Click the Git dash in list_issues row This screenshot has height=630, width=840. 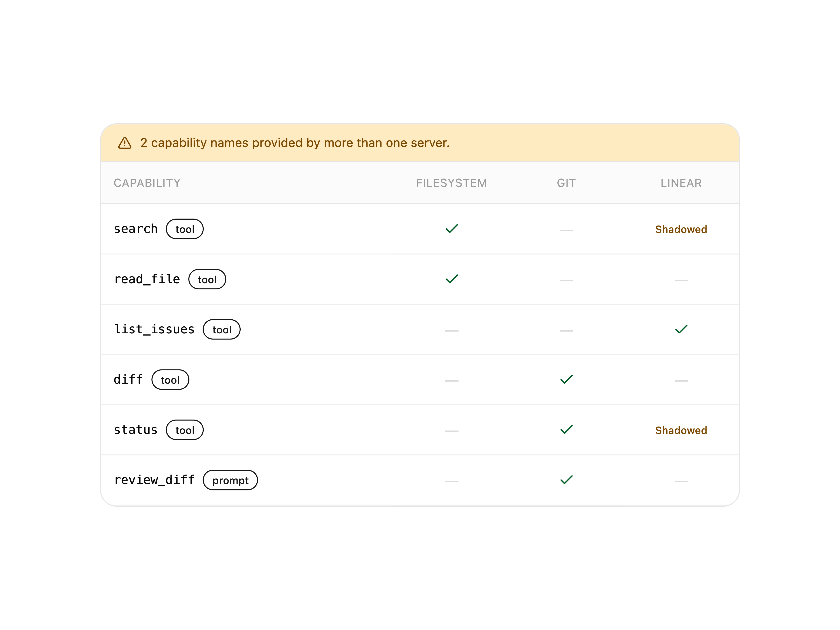(x=566, y=331)
